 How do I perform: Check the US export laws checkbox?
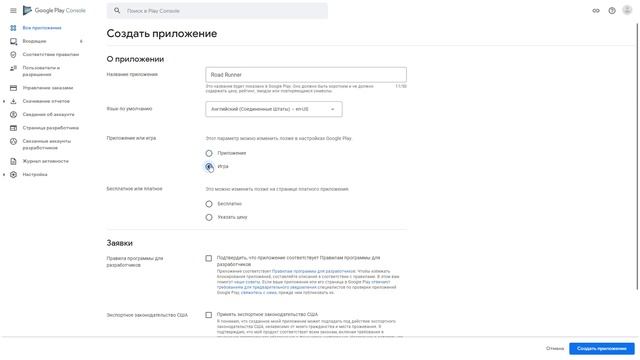[209, 315]
